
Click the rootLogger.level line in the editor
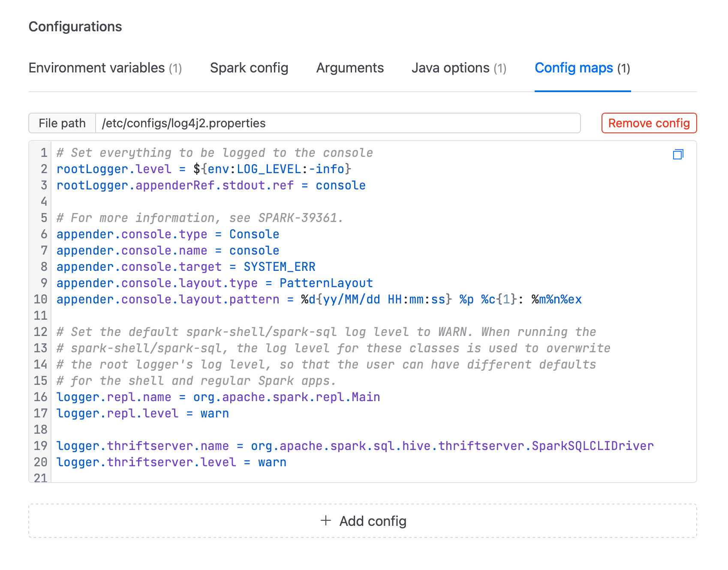click(204, 169)
